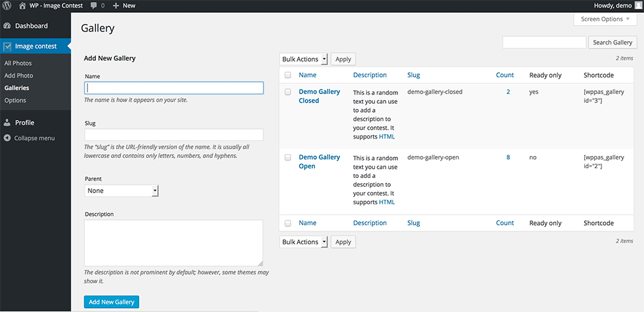Open the Demo Gallery Closed link

click(319, 96)
